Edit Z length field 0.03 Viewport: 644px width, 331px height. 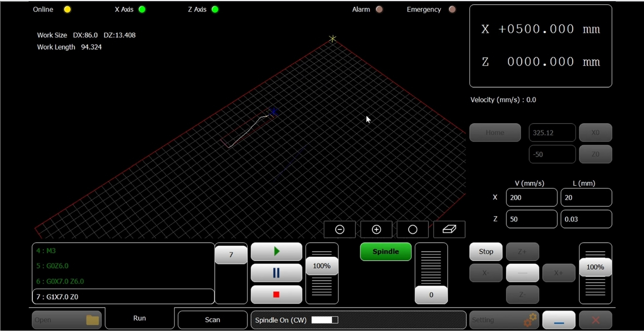coord(586,219)
